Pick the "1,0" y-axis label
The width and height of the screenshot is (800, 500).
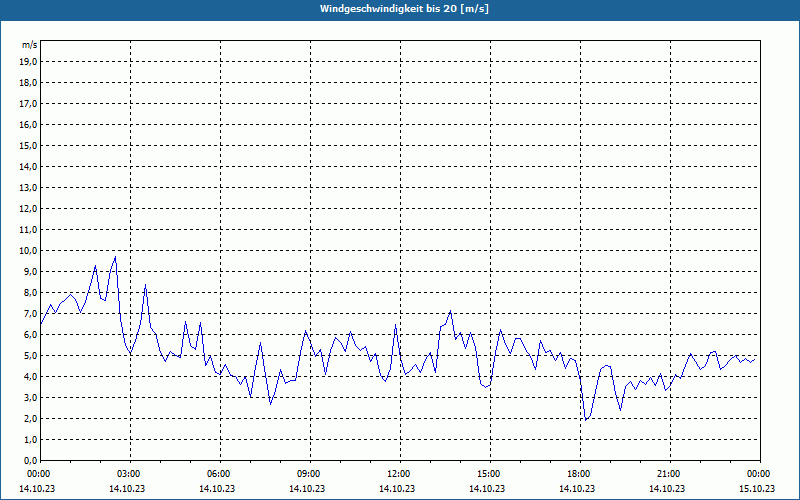pyautogui.click(x=30, y=440)
